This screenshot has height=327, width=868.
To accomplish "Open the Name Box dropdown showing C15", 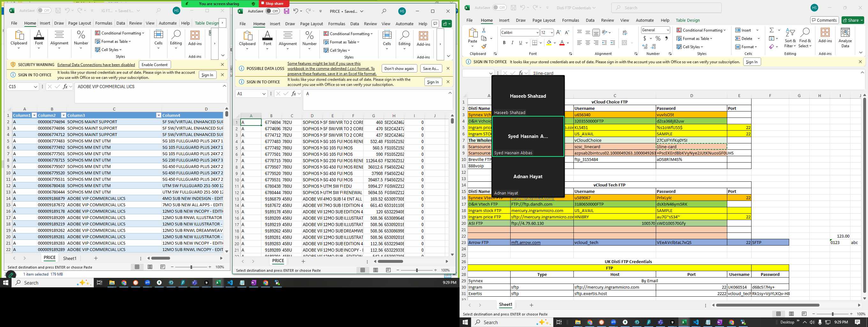I will (35, 87).
